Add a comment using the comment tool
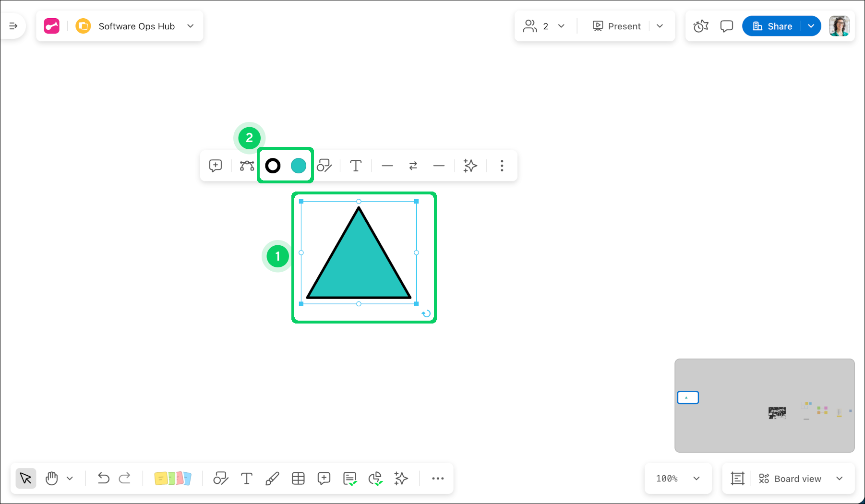Image resolution: width=865 pixels, height=504 pixels. click(324, 478)
